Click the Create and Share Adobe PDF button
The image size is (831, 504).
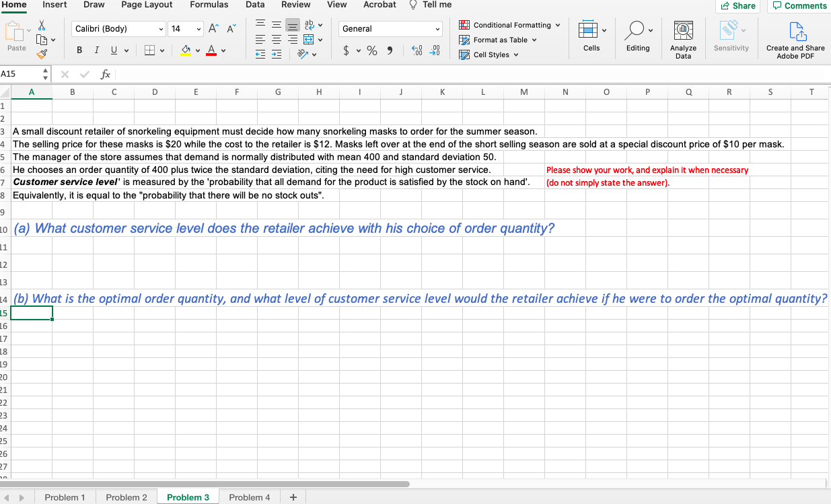coord(795,38)
